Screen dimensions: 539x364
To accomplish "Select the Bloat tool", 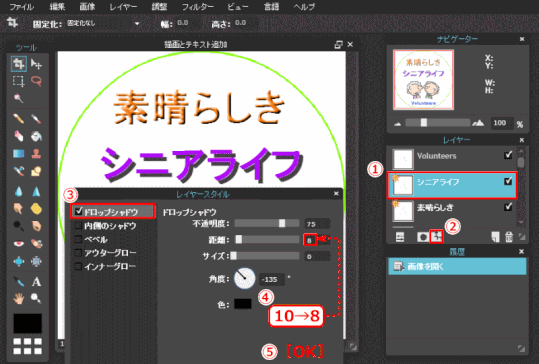I will [18, 261].
